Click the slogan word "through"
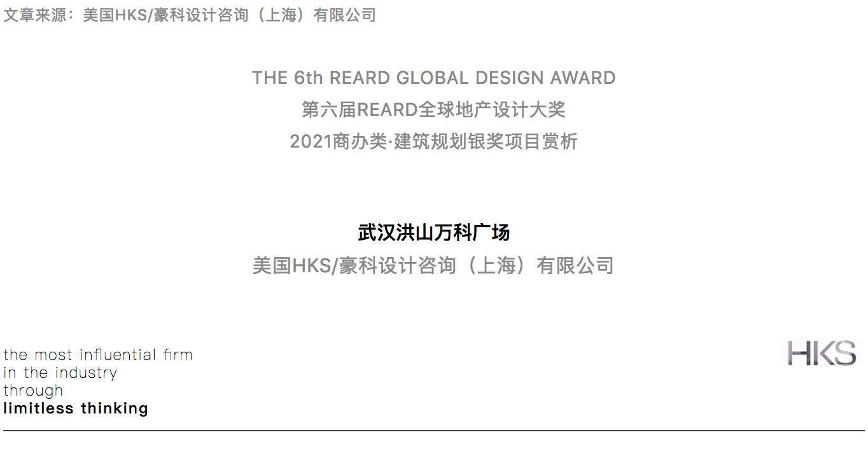 pyautogui.click(x=33, y=391)
